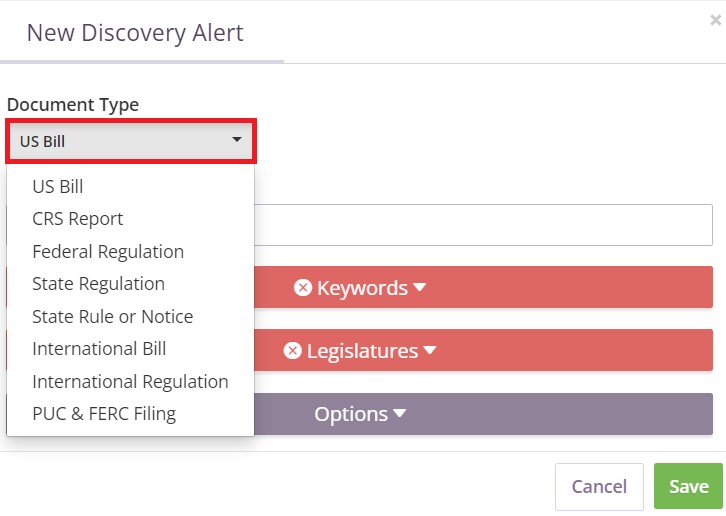This screenshot has height=516, width=726.
Task: Close the New Discovery Alert dialog
Action: pos(715,20)
